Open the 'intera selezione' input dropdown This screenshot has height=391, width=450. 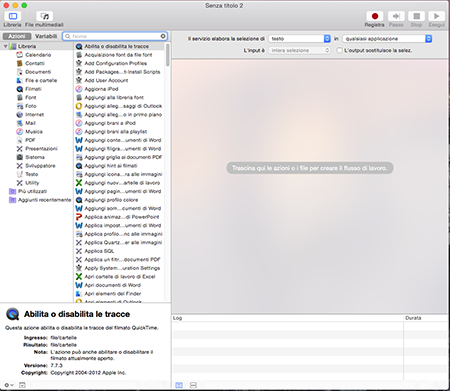coord(299,50)
